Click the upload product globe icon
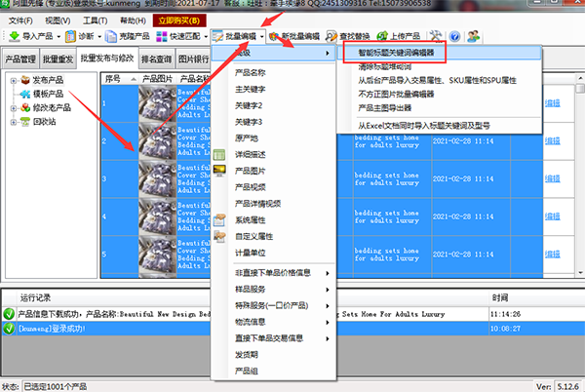The image size is (585, 392). (382, 36)
